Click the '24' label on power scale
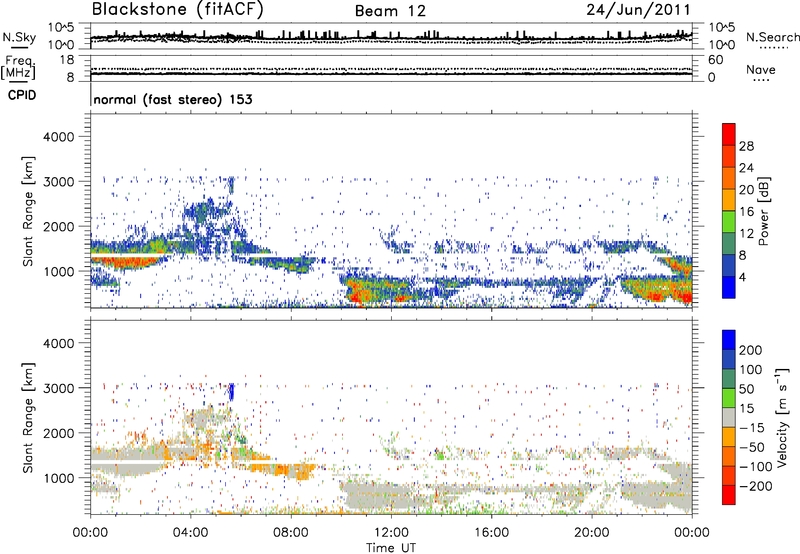The image size is (800, 554). pyautogui.click(x=746, y=168)
